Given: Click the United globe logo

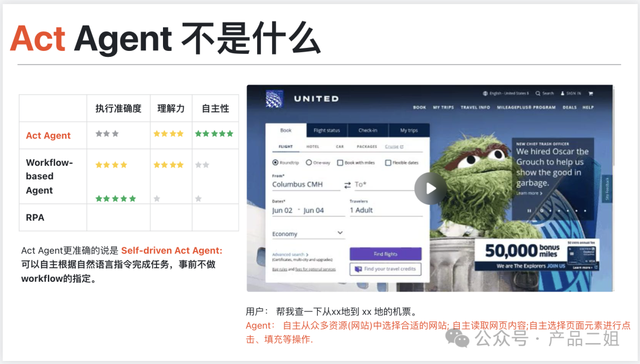Looking at the screenshot, I should (x=274, y=99).
